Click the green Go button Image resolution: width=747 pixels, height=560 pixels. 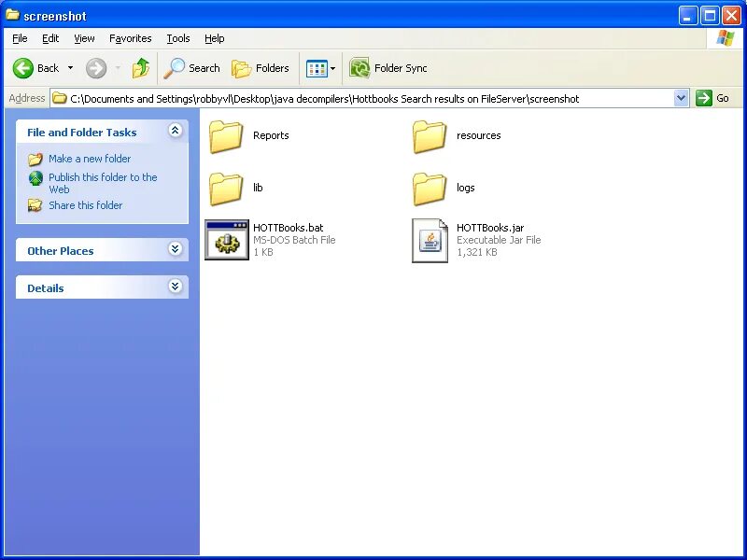[712, 98]
